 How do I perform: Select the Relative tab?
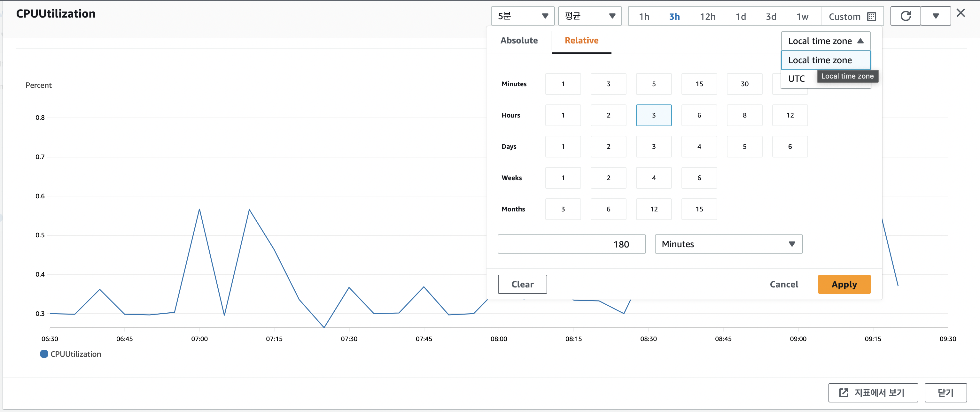[x=581, y=40]
